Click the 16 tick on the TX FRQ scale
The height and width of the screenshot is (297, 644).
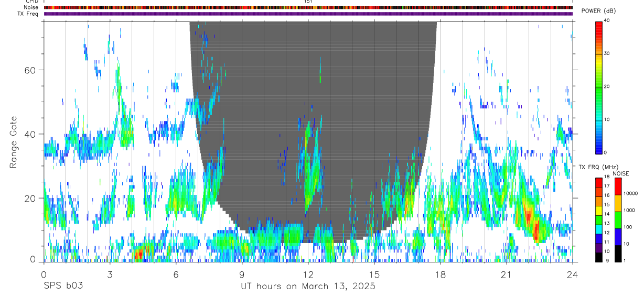(606, 195)
